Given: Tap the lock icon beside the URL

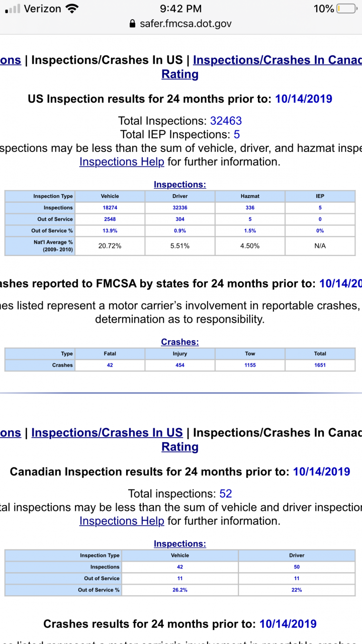Looking at the screenshot, I should 133,24.
